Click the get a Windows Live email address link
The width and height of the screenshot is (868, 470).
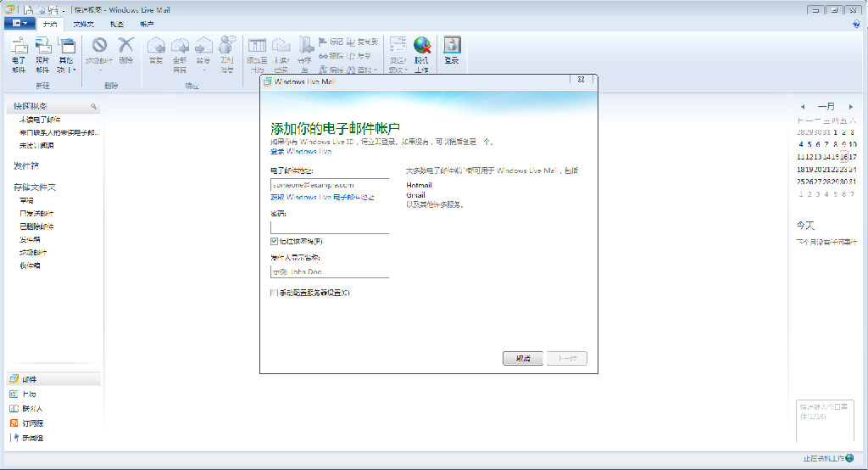click(322, 198)
